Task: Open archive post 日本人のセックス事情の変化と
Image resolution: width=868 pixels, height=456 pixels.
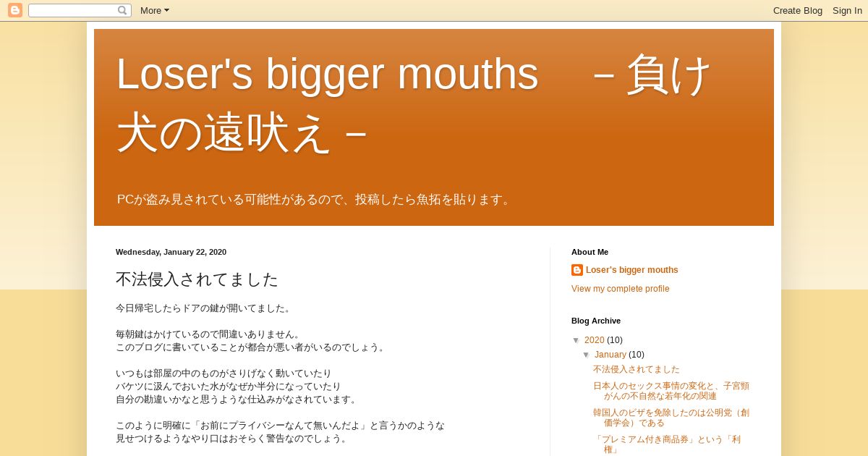Action: (x=671, y=391)
